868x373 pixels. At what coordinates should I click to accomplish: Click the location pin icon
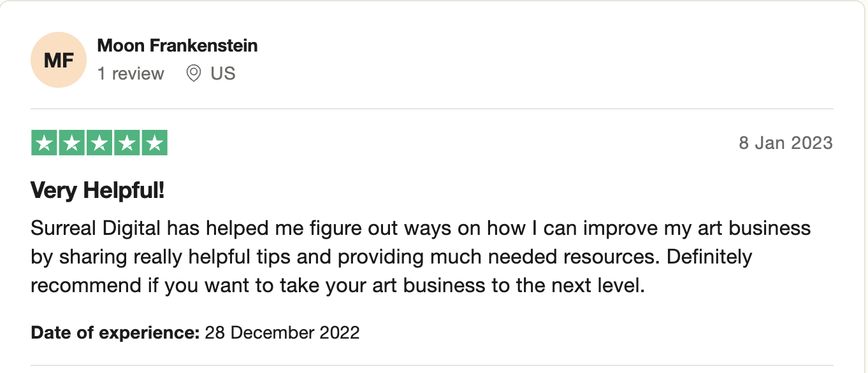coord(193,74)
